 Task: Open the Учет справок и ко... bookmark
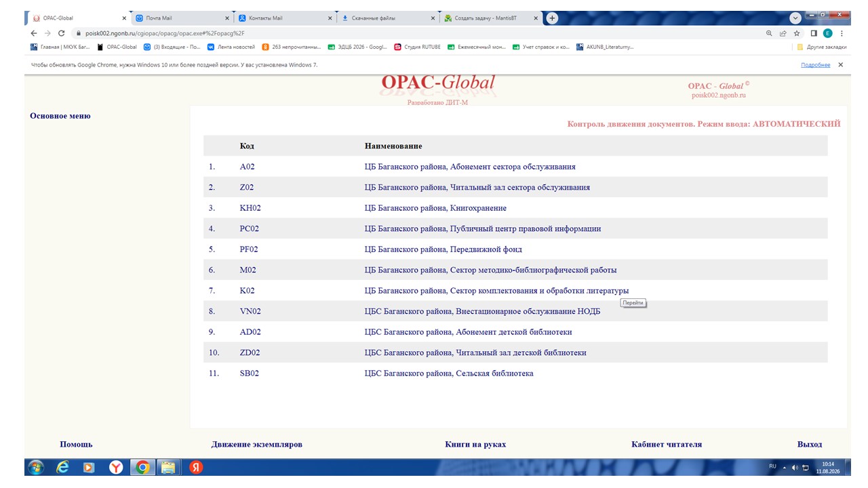click(541, 47)
